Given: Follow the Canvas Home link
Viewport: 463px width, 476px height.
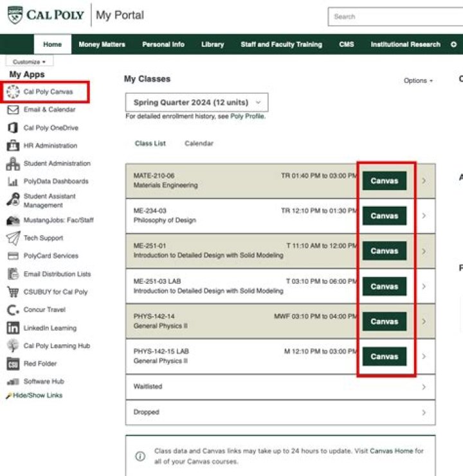Looking at the screenshot, I should click(x=392, y=451).
